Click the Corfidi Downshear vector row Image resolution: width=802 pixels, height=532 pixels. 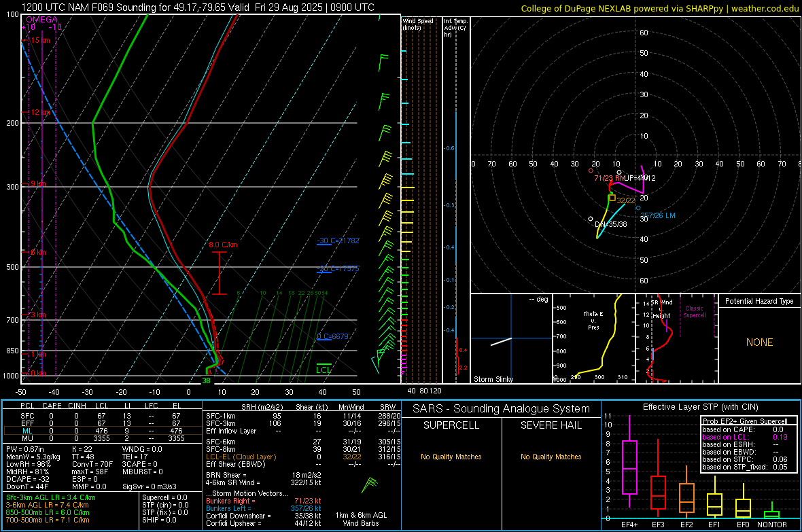[x=264, y=516]
